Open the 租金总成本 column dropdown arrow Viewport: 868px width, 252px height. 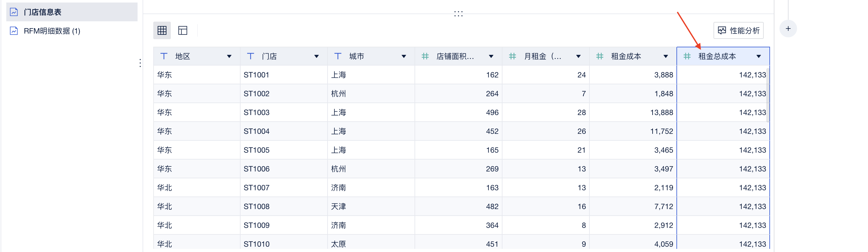[758, 56]
